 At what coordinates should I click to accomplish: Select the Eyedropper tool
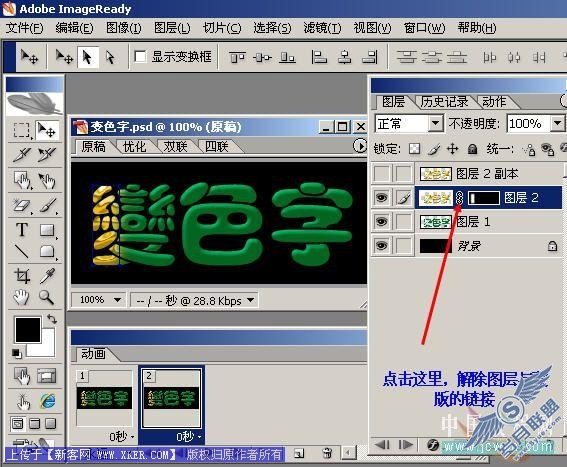point(47,276)
